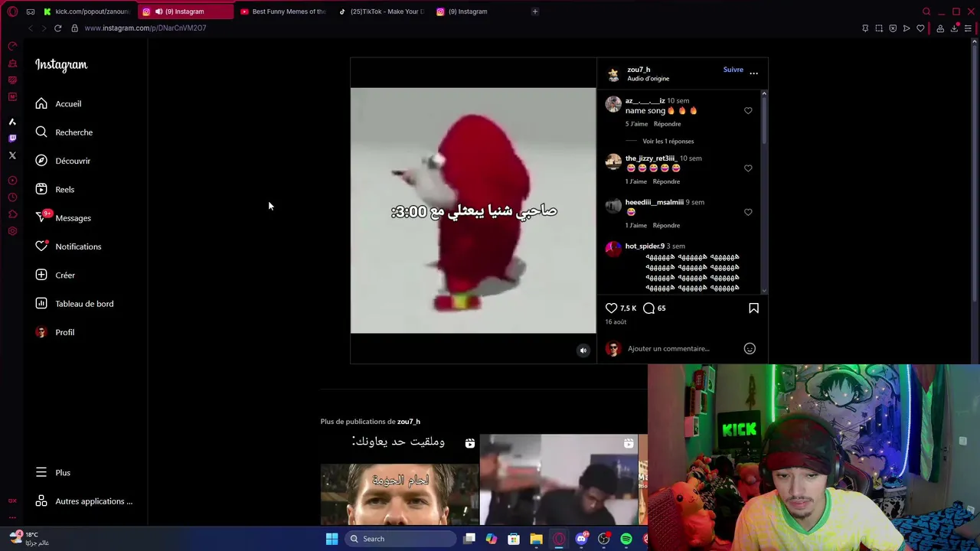Click the Audio d'origine link
Image resolution: width=980 pixels, height=551 pixels.
coord(648,79)
